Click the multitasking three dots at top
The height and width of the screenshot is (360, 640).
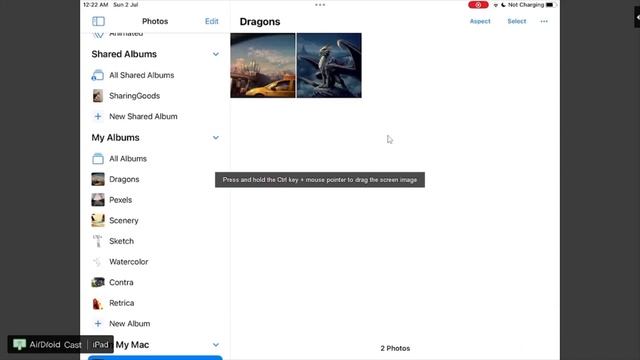point(320,5)
